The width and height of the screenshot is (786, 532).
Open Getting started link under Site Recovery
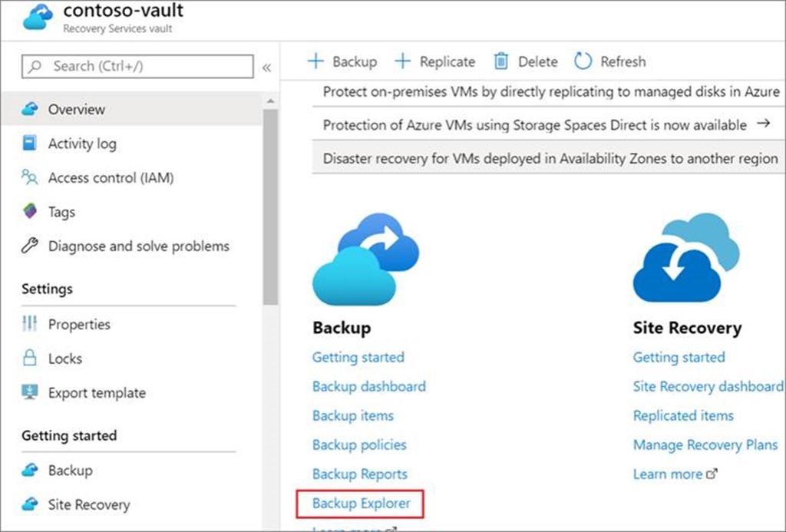click(679, 357)
